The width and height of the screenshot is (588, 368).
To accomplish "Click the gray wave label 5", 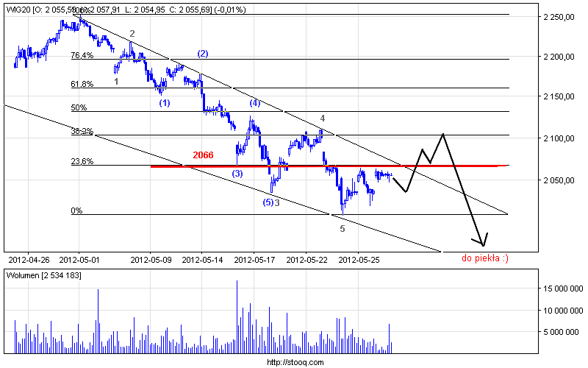I will pyautogui.click(x=342, y=229).
